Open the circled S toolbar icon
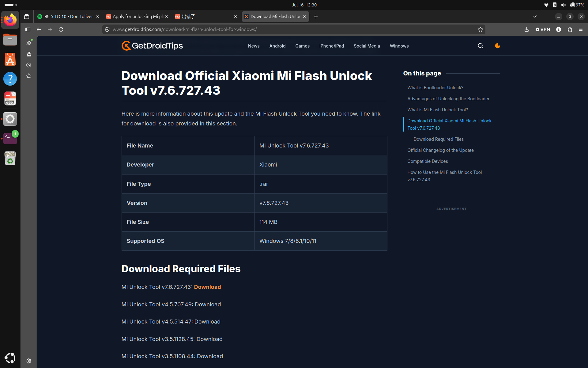Screen dimensions: 588x368 click(x=559, y=29)
